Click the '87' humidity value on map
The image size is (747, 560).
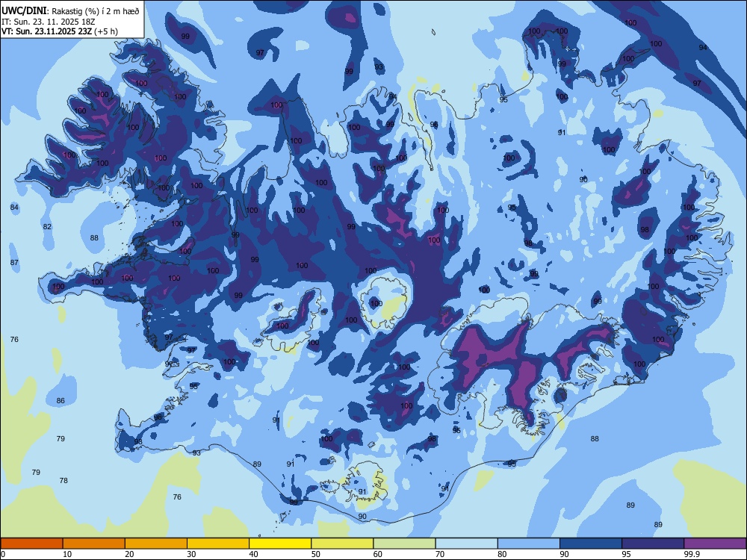[14, 262]
